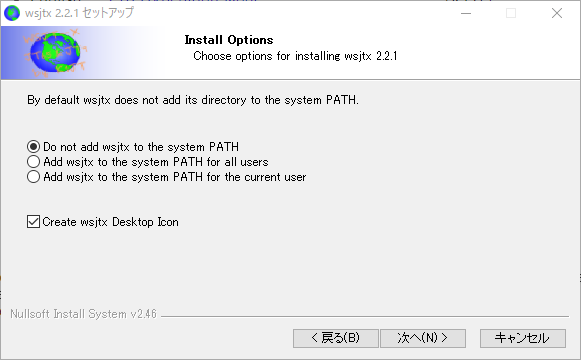Click the "Create wsjtx Desktop Icon" label text
Screen dimensions: 581x360
[x=110, y=222]
